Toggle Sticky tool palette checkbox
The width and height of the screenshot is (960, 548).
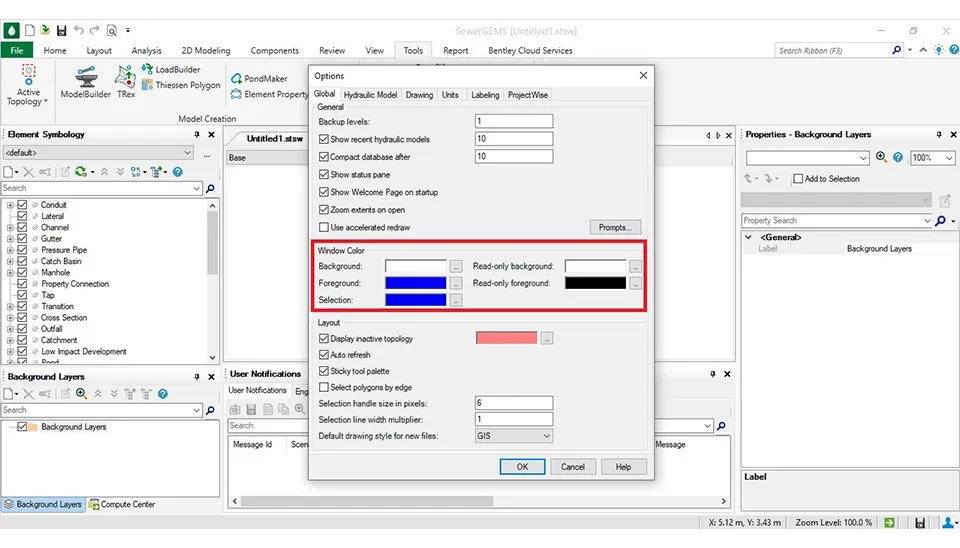coord(324,371)
